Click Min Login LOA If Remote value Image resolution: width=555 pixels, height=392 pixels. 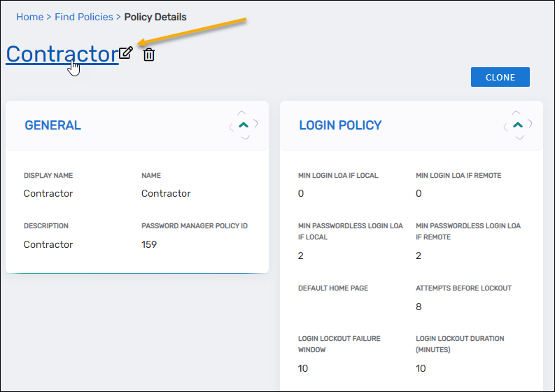[x=419, y=193]
